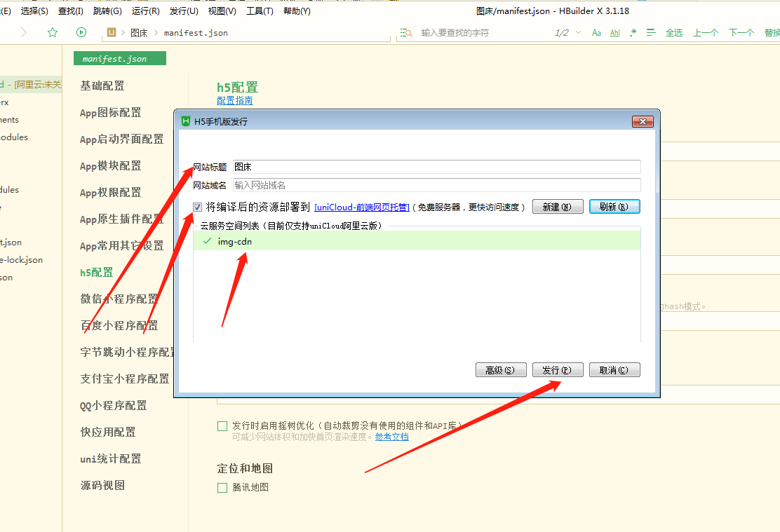
Task: Select img-cdn service space row
Action: (417, 241)
